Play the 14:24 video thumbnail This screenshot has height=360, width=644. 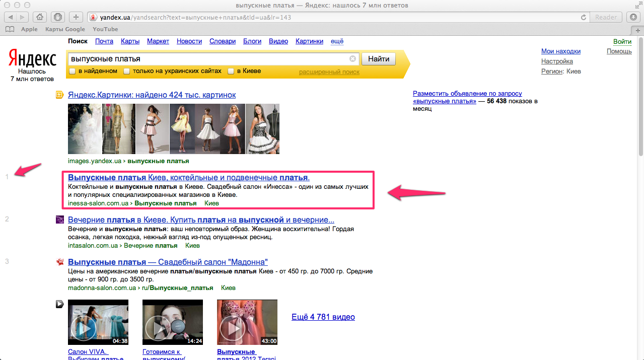click(x=173, y=322)
